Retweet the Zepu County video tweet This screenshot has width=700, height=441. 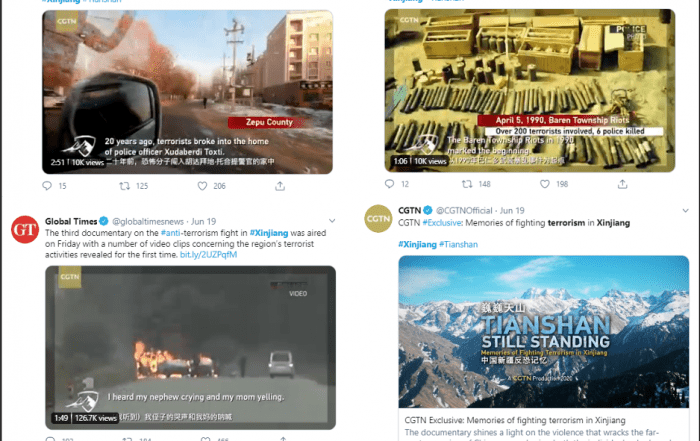[x=125, y=186]
